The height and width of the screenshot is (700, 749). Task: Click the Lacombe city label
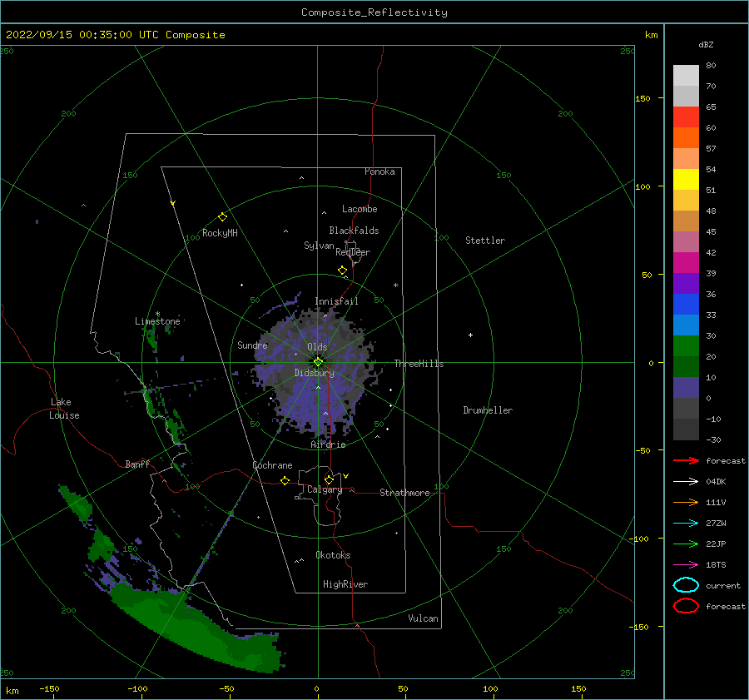[360, 209]
